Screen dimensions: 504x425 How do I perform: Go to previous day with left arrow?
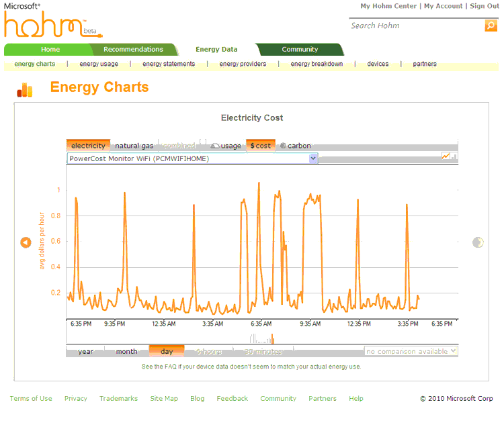click(26, 242)
